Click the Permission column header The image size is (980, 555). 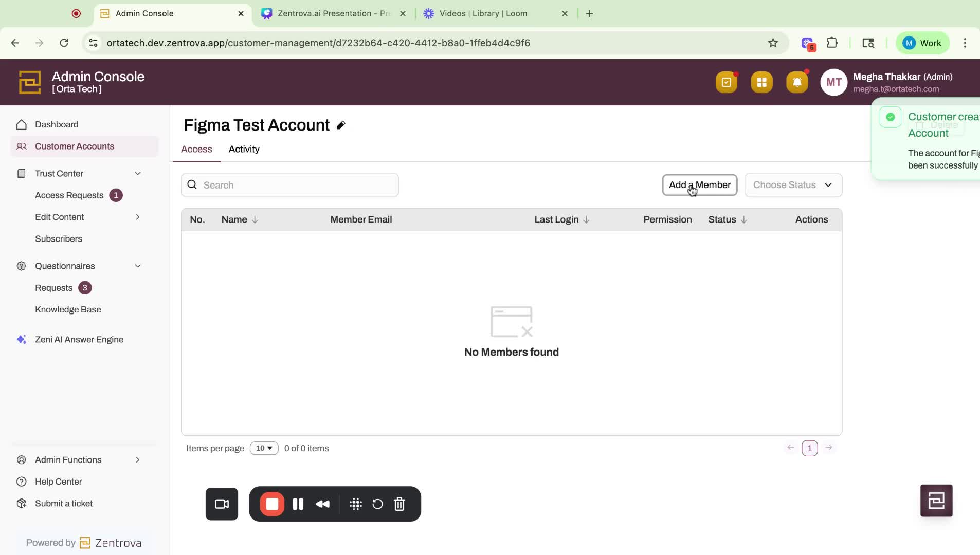(x=667, y=219)
